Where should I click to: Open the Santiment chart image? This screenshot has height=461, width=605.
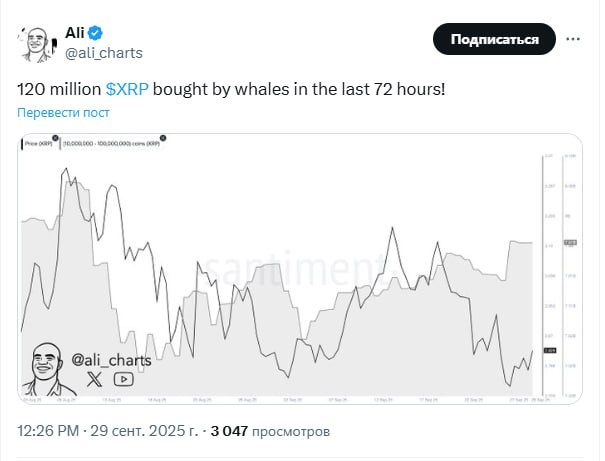[300, 270]
